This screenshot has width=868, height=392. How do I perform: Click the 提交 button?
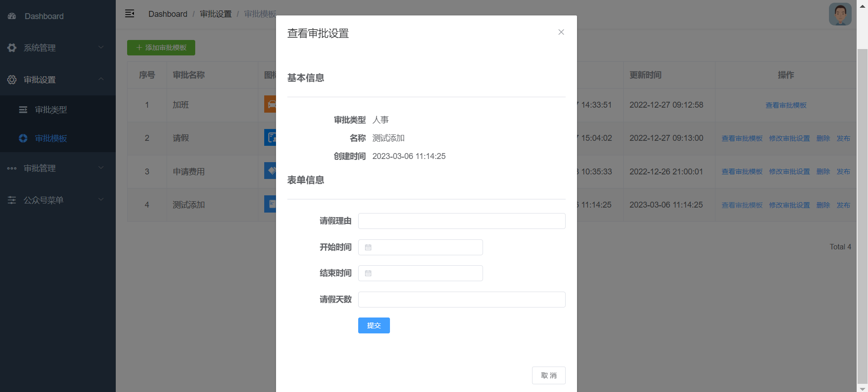(x=374, y=325)
